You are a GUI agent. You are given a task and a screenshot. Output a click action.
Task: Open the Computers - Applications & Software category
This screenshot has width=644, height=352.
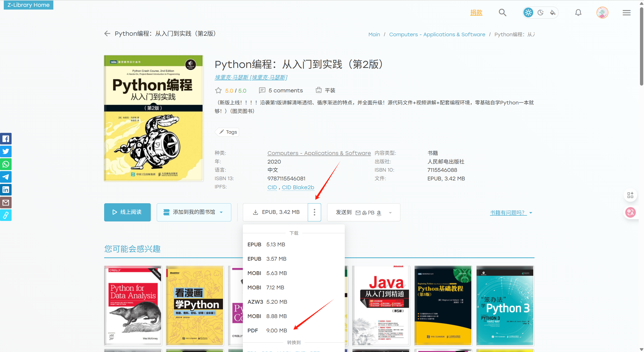pos(319,153)
